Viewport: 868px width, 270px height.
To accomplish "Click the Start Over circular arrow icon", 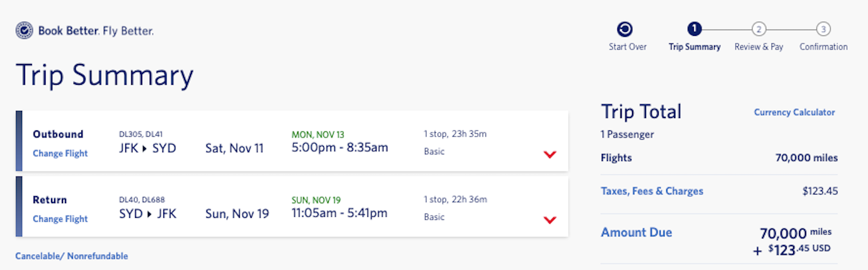I will (625, 29).
